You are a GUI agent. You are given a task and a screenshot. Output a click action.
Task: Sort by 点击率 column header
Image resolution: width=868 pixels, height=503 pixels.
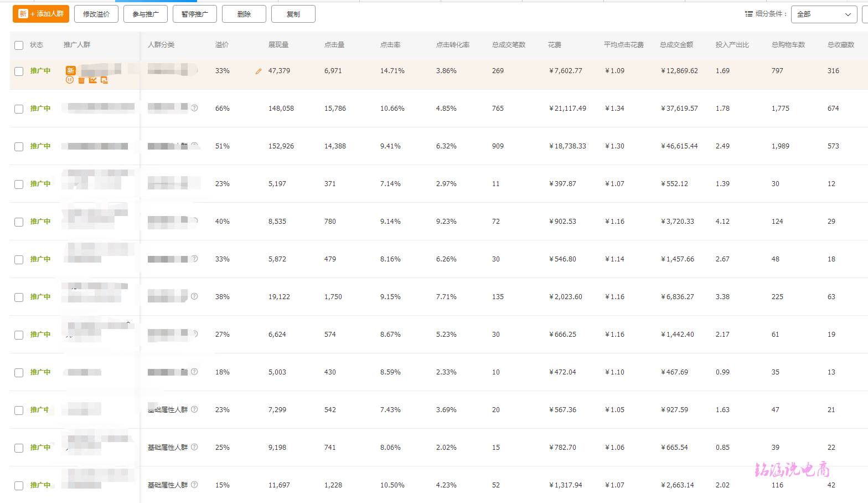pyautogui.click(x=390, y=45)
